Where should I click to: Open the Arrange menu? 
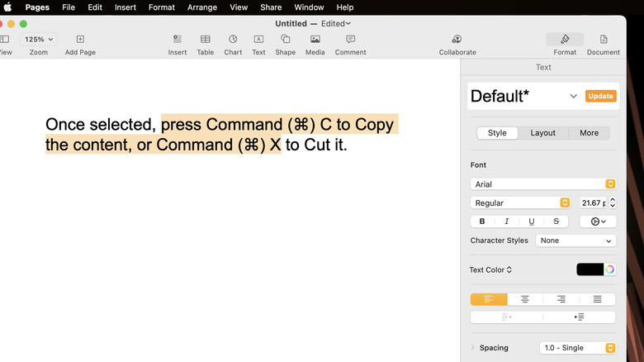pyautogui.click(x=201, y=7)
